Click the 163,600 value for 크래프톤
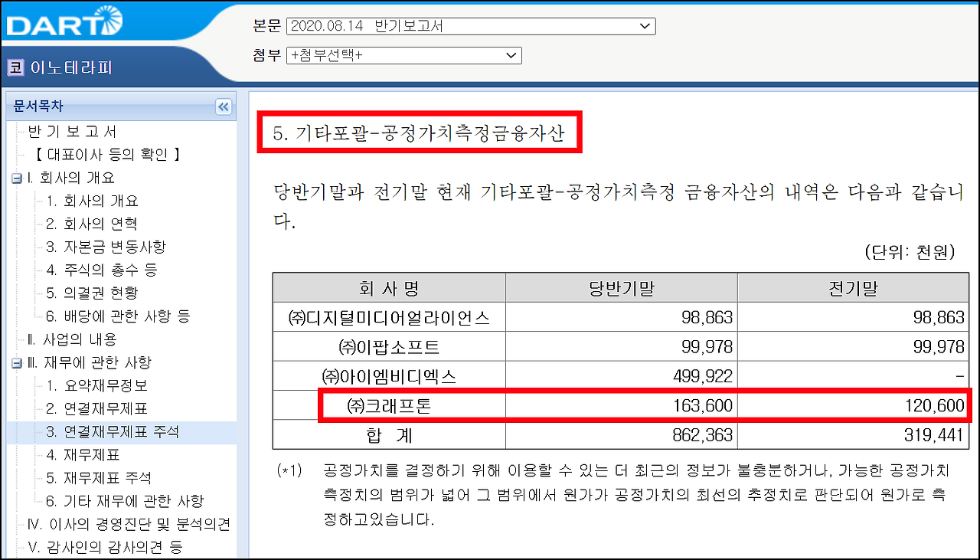 click(702, 405)
